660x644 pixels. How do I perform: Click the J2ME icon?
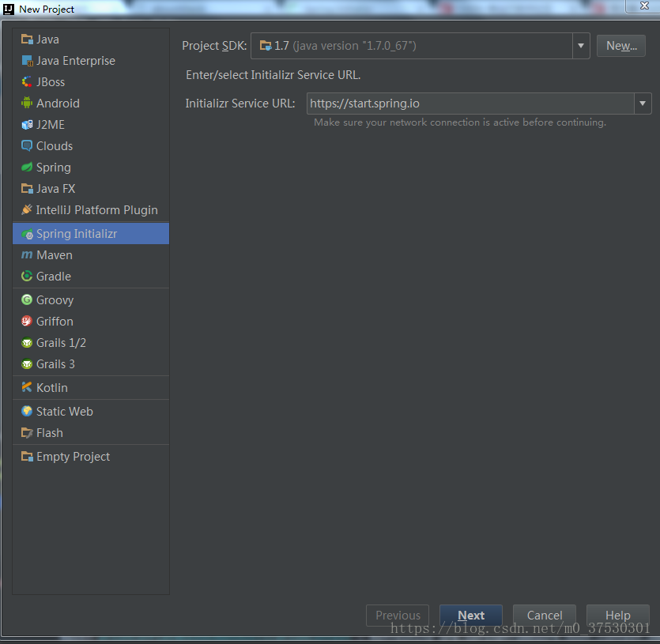coord(27,125)
